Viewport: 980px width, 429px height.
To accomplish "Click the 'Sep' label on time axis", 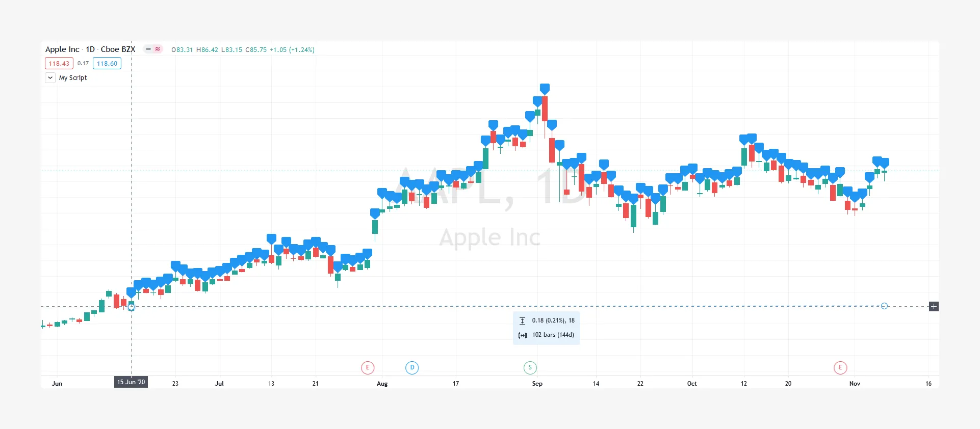I will (537, 384).
